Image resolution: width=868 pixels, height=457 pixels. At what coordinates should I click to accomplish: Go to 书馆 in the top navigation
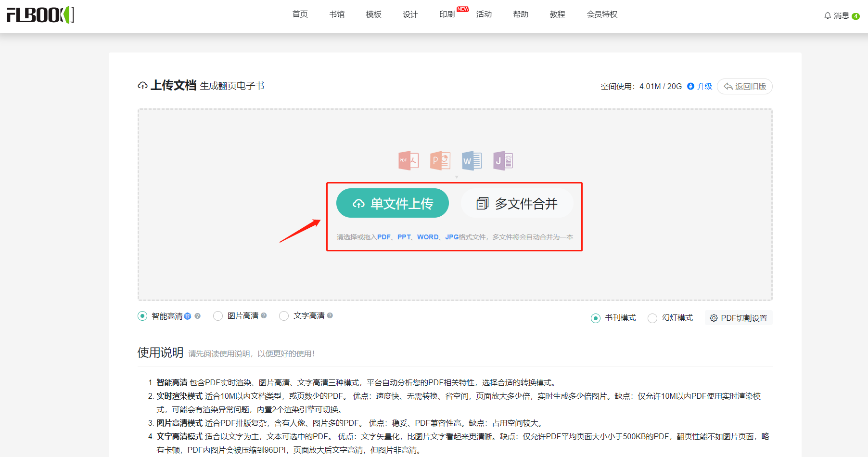pos(337,14)
